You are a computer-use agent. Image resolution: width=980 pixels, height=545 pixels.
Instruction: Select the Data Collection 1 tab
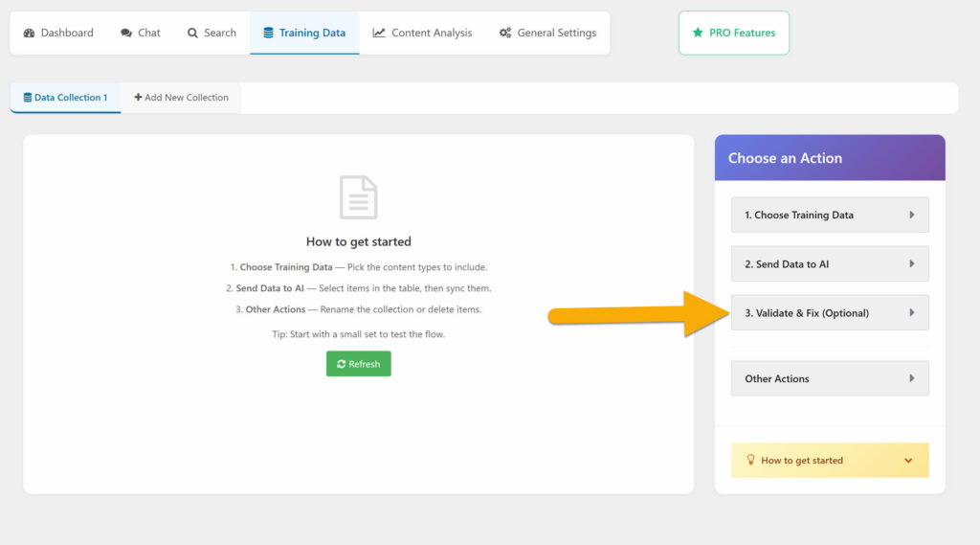pyautogui.click(x=65, y=98)
